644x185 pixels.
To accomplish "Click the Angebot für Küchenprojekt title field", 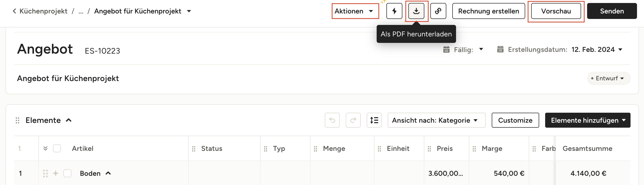I will 68,78.
